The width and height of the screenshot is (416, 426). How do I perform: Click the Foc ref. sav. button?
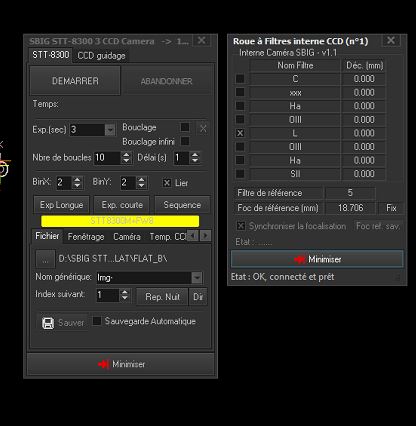[378, 226]
